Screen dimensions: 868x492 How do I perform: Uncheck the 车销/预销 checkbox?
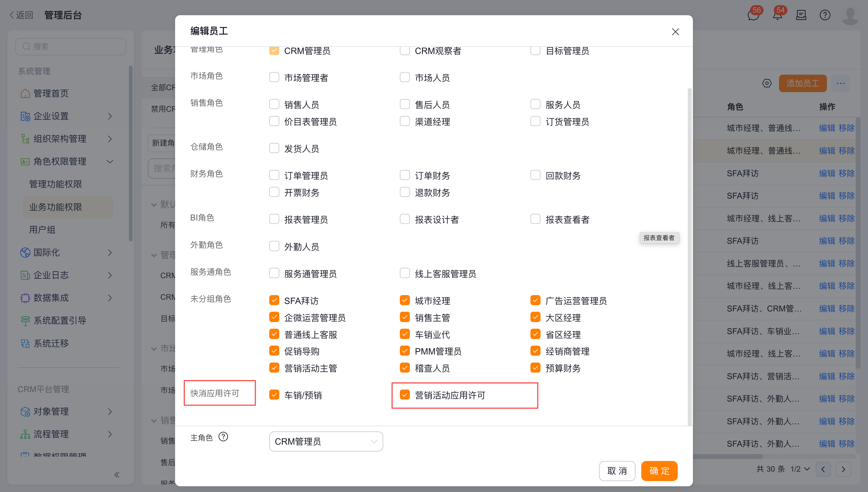point(274,395)
